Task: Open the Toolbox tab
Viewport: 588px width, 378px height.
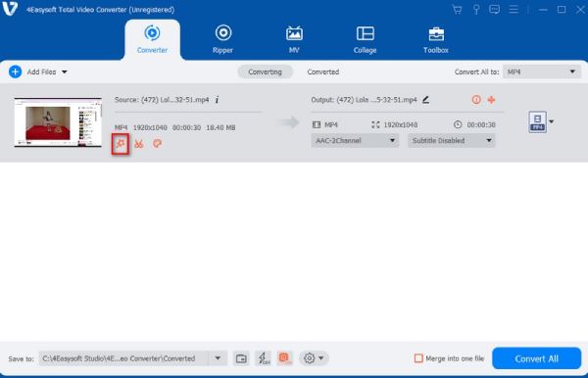Action: coord(436,40)
